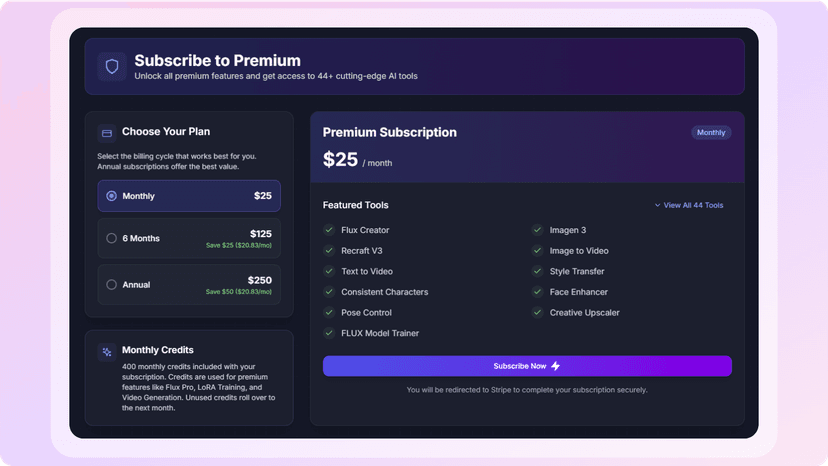Click the Consistent Characters tool entry
This screenshot has height=466, width=828.
point(384,292)
